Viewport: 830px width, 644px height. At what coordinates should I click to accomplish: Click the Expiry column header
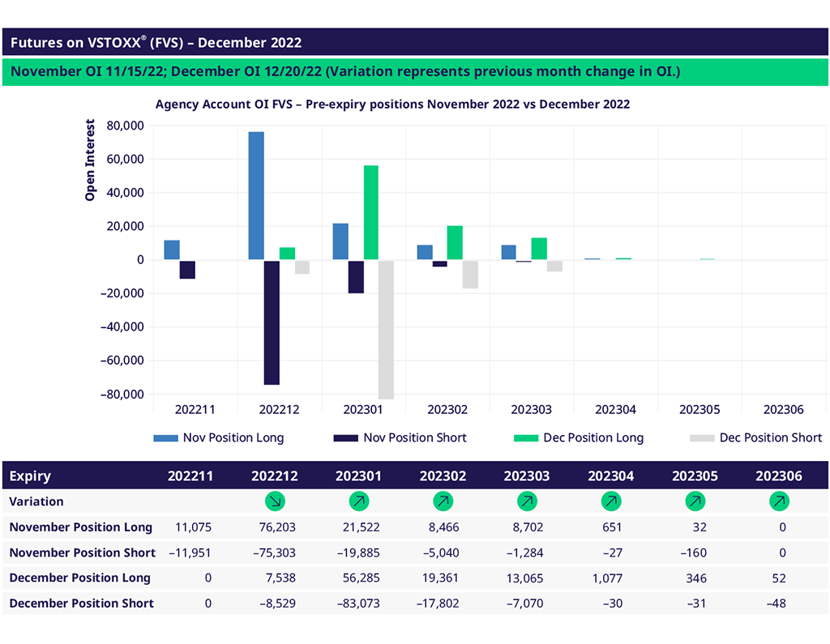pos(30,476)
